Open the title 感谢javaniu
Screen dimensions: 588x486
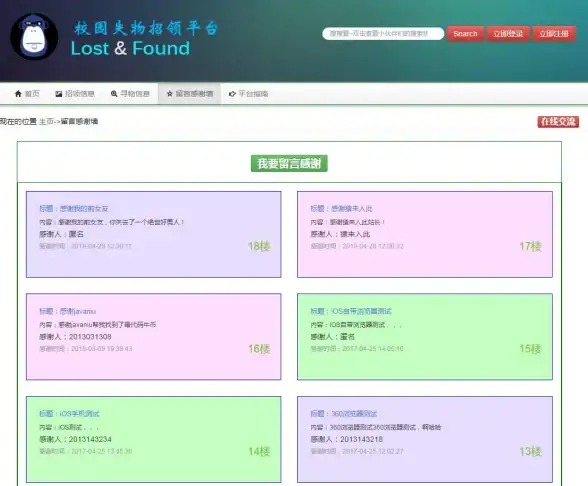click(x=68, y=311)
